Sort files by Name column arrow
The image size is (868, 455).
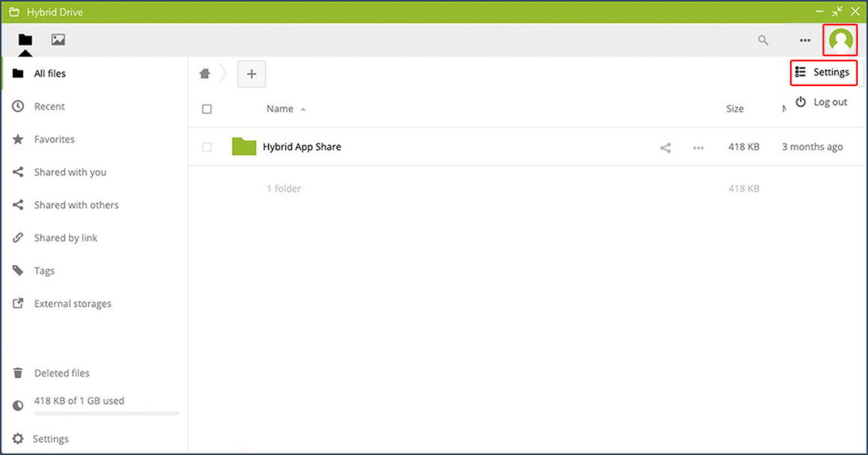coord(303,109)
